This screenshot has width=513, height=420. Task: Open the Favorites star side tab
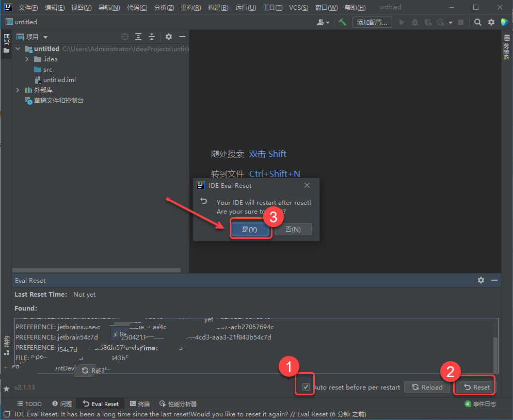pyautogui.click(x=6, y=389)
